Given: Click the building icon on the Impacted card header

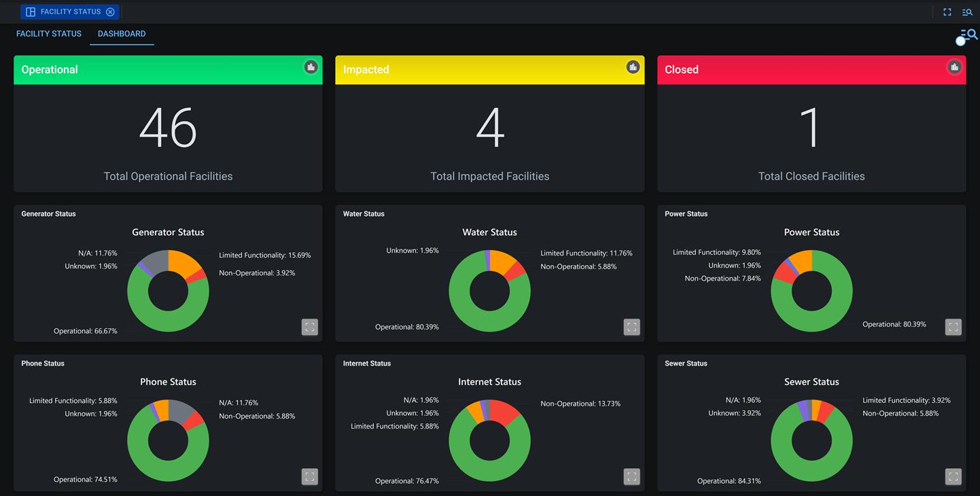Looking at the screenshot, I should coord(632,67).
